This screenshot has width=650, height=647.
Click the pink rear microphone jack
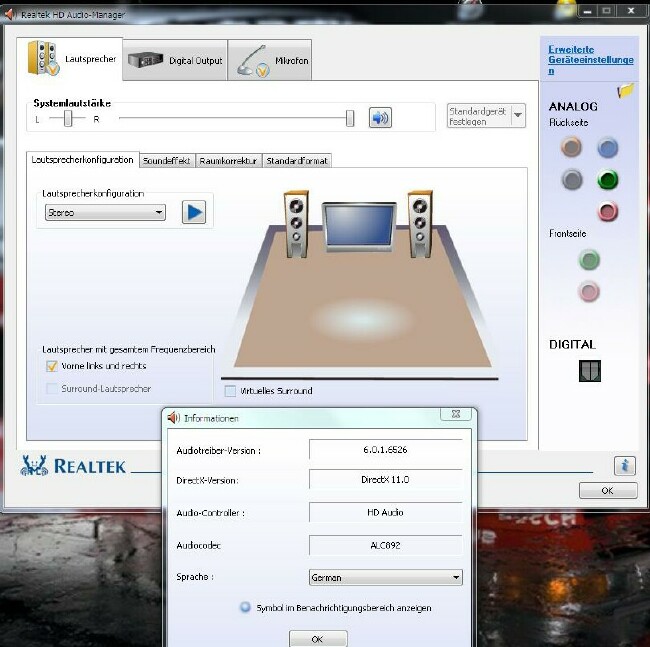pos(608,211)
